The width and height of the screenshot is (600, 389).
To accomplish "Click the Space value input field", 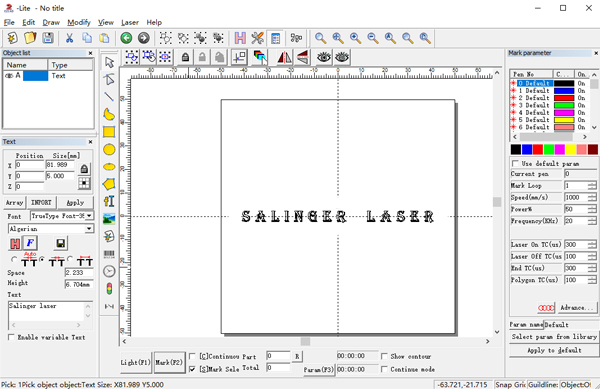I will click(79, 272).
